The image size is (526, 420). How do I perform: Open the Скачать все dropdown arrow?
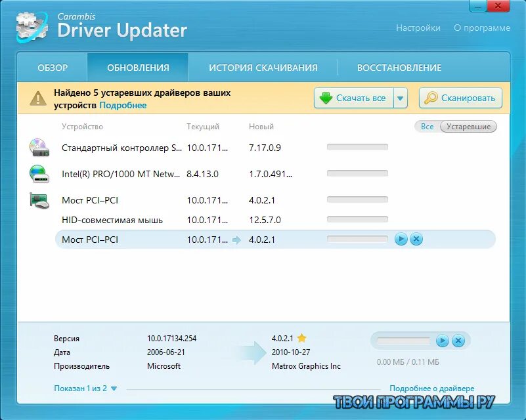(x=400, y=98)
